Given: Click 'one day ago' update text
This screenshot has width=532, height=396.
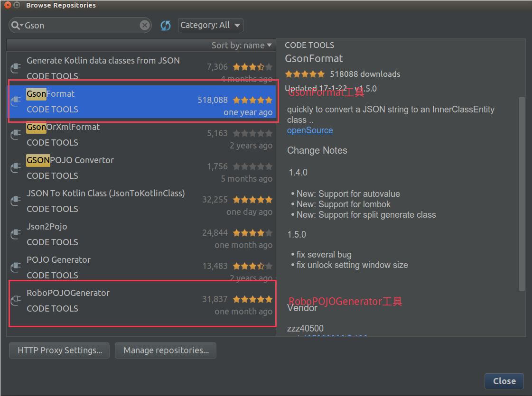Looking at the screenshot, I should click(x=249, y=212).
